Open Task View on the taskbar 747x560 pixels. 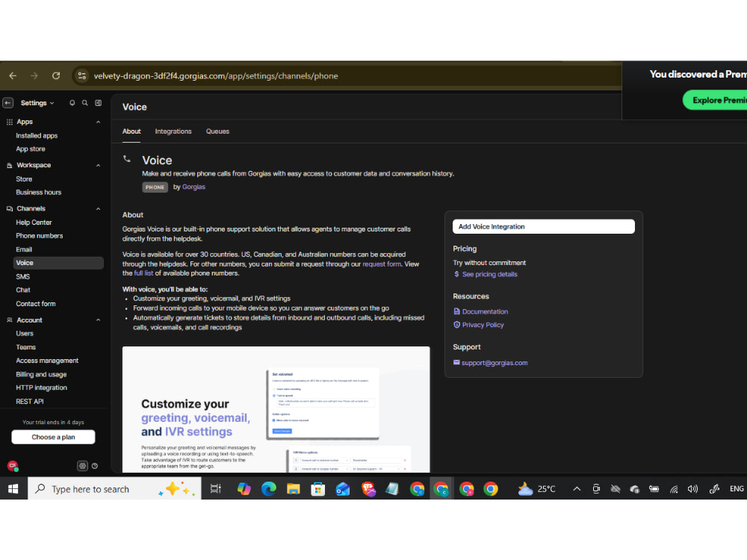tap(216, 489)
